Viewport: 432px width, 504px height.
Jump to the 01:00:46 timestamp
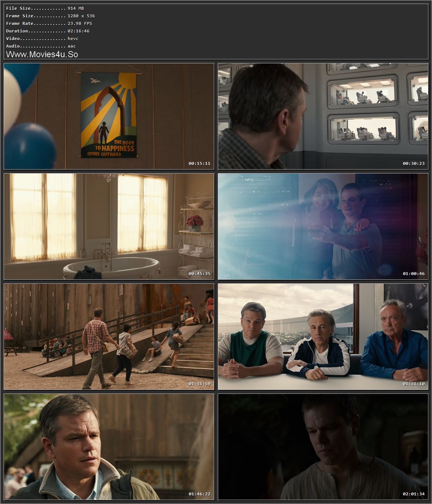tap(414, 274)
